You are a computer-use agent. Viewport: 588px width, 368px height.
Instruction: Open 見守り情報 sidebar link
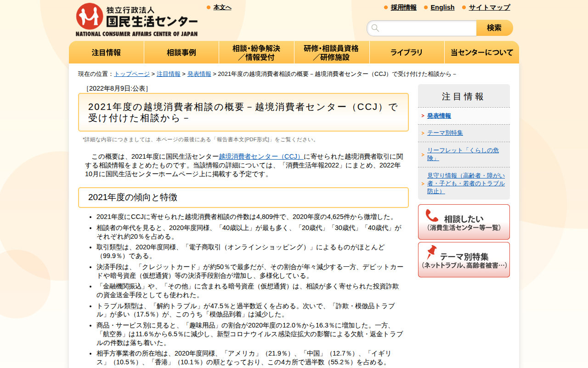coord(466,183)
